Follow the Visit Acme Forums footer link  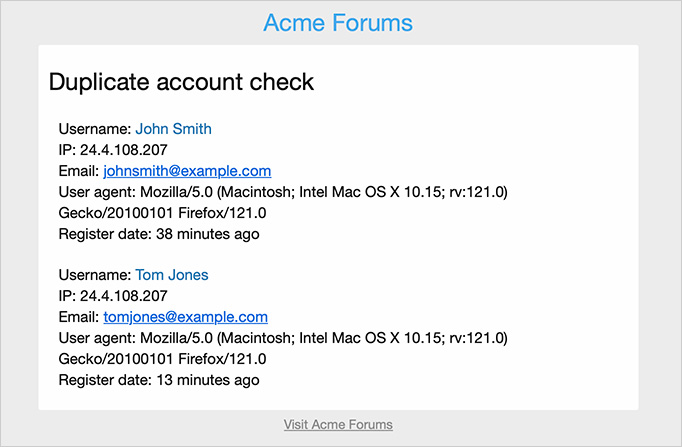(x=338, y=425)
